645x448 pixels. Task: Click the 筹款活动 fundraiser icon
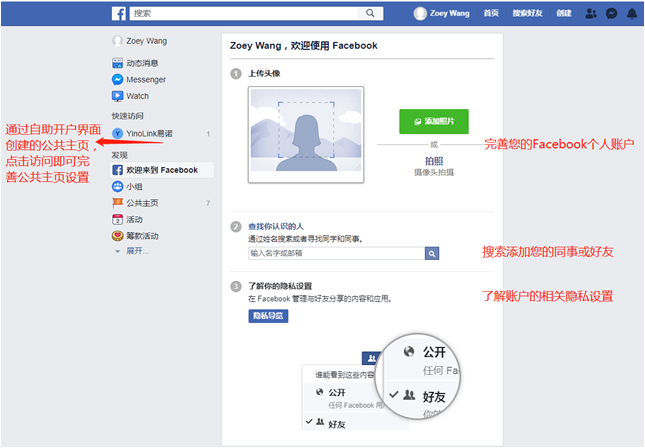point(117,236)
